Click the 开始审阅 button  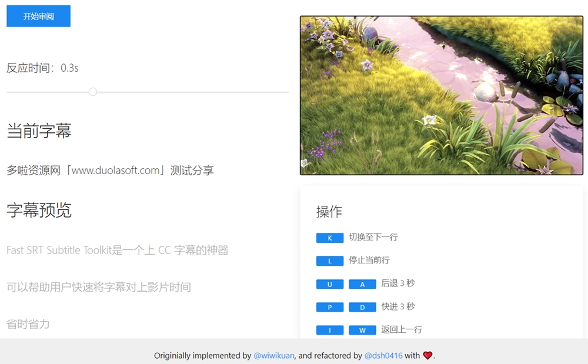coord(39,16)
